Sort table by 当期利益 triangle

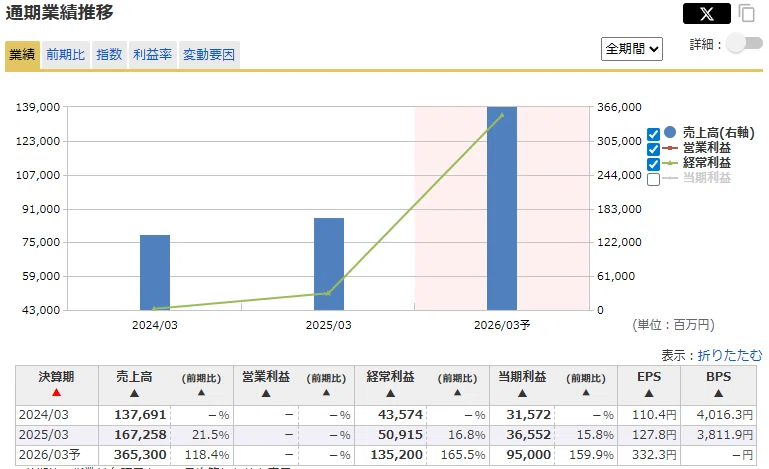pyautogui.click(x=522, y=393)
